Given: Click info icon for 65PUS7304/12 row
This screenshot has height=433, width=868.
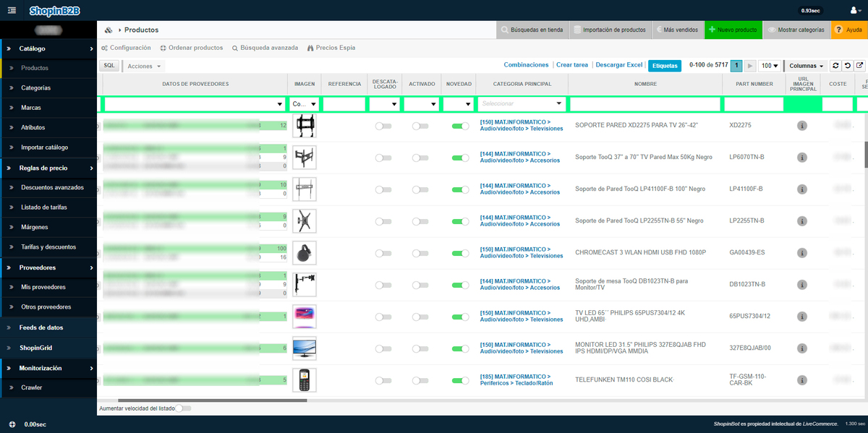Looking at the screenshot, I should click(x=802, y=317).
